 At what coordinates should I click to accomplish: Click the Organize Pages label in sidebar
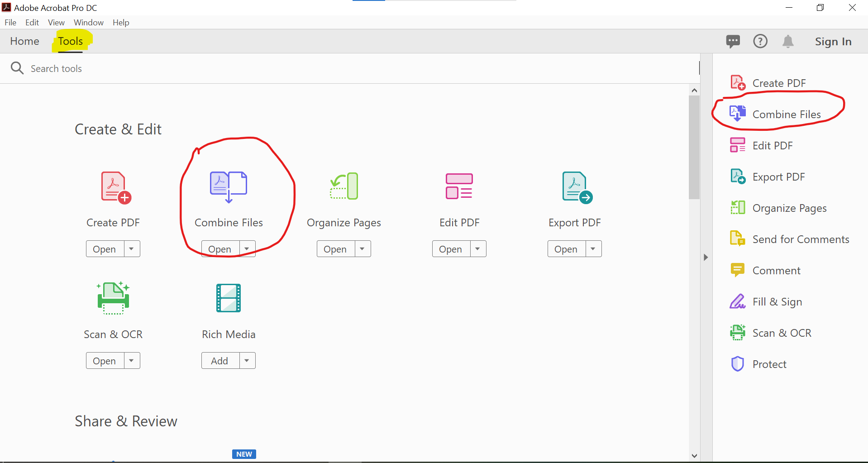[x=789, y=208]
